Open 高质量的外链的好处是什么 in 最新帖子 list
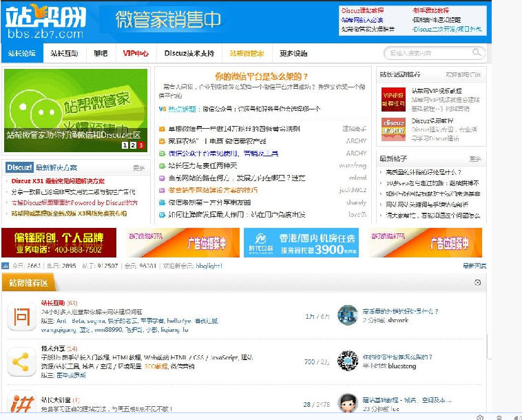The height and width of the screenshot is (420, 522). 424,172
